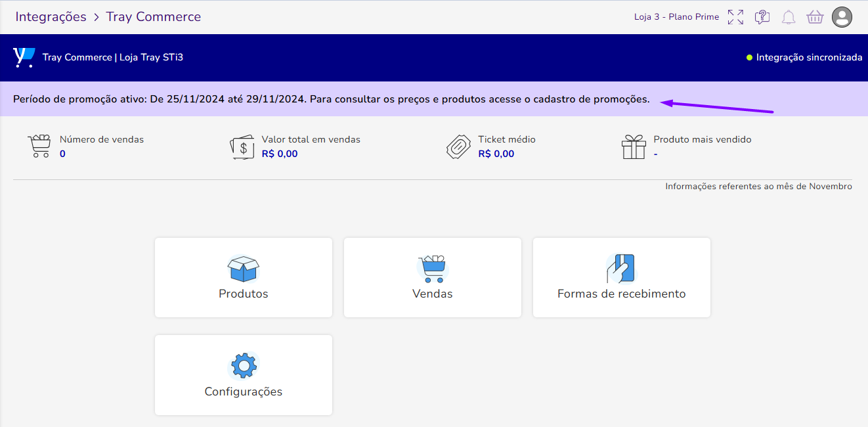Image resolution: width=868 pixels, height=427 pixels.
Task: Click the R$ 0,00 under Ticket médio
Action: [496, 154]
